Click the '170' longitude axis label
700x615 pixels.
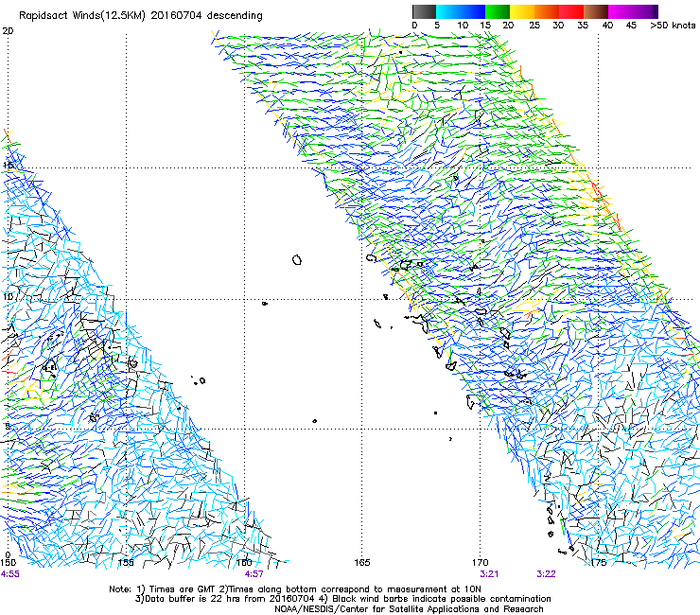[481, 562]
